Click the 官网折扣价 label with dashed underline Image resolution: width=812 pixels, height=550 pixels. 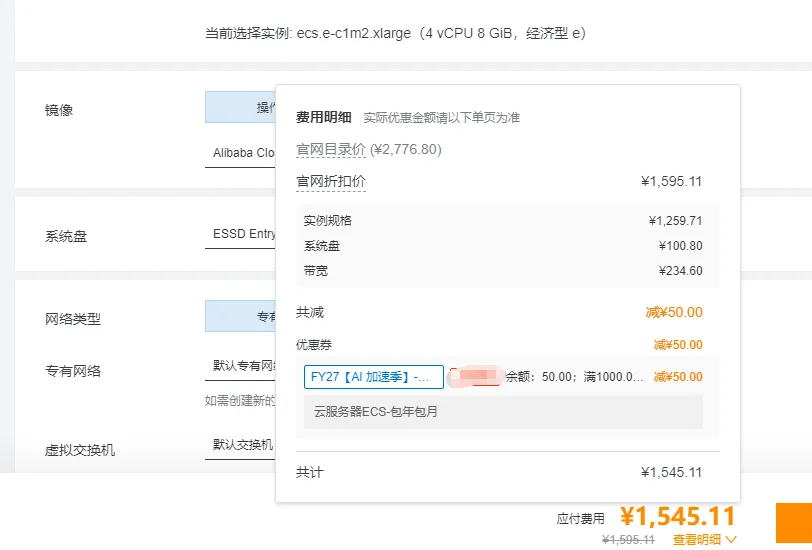[331, 182]
